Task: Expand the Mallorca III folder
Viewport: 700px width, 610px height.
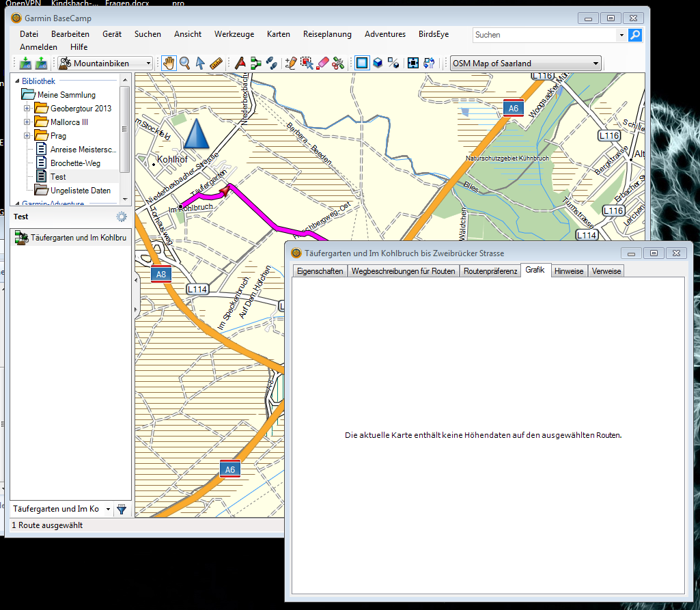Action: tap(27, 122)
